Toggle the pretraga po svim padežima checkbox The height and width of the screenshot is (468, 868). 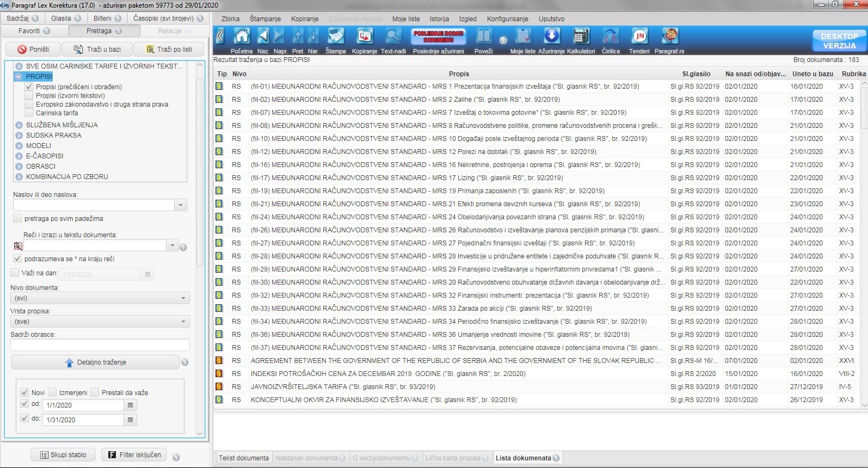[17, 219]
